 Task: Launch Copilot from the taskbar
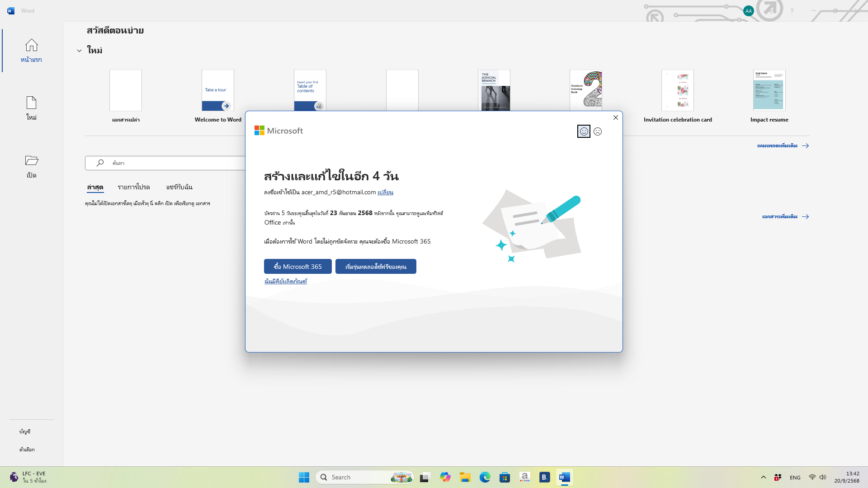coord(445,477)
